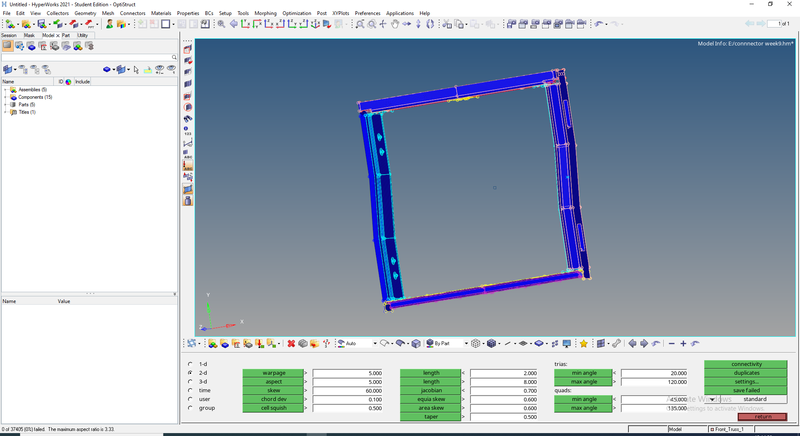Click the wireframe elements mesh icon
This screenshot has width=800, height=436.
pyautogui.click(x=476, y=344)
